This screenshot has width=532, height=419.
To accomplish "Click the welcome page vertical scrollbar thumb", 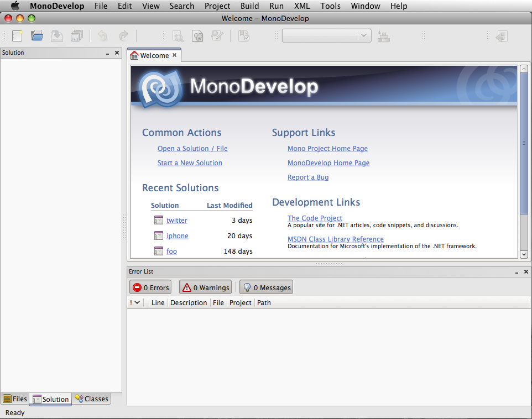I will [x=524, y=144].
